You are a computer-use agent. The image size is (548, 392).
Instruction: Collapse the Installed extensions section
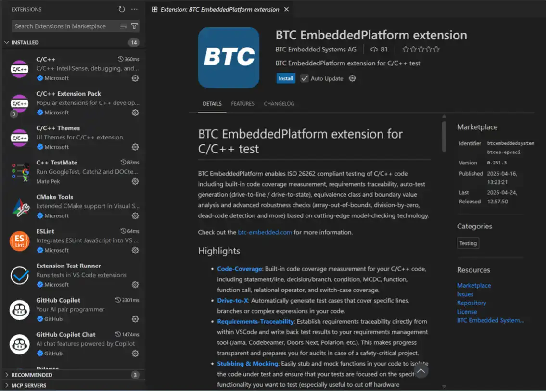point(7,42)
